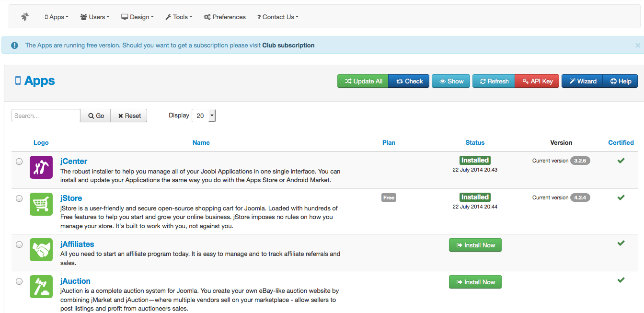Click the Version column header
644x313 pixels.
[x=561, y=142]
